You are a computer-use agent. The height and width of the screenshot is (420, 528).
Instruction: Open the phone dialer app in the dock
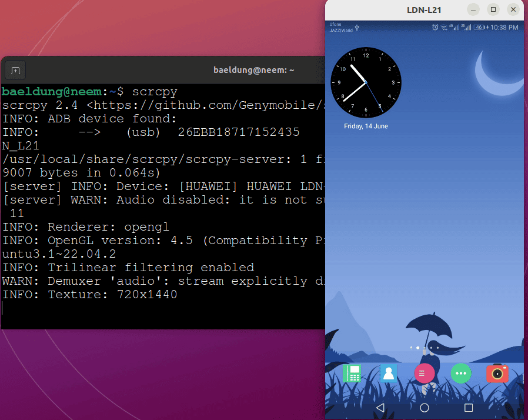pos(352,373)
